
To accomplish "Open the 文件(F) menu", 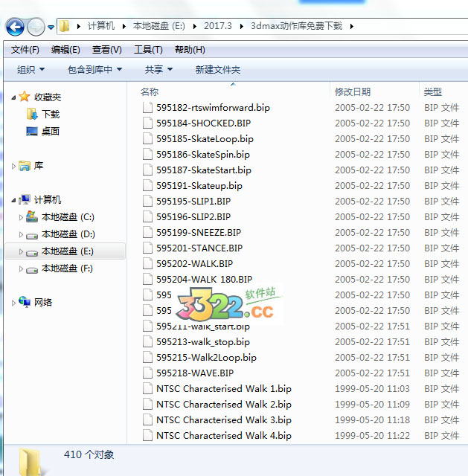I will (25, 50).
